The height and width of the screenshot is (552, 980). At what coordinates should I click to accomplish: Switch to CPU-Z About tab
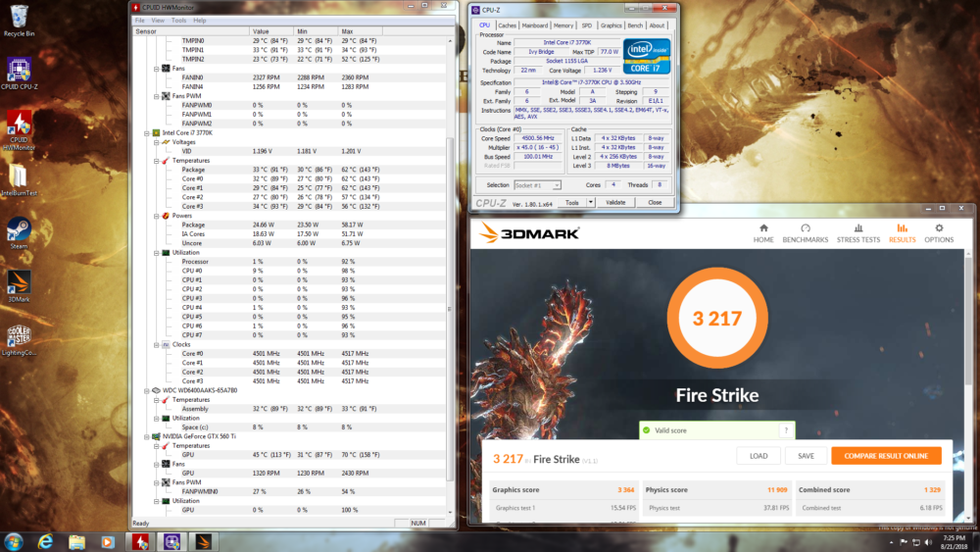657,25
